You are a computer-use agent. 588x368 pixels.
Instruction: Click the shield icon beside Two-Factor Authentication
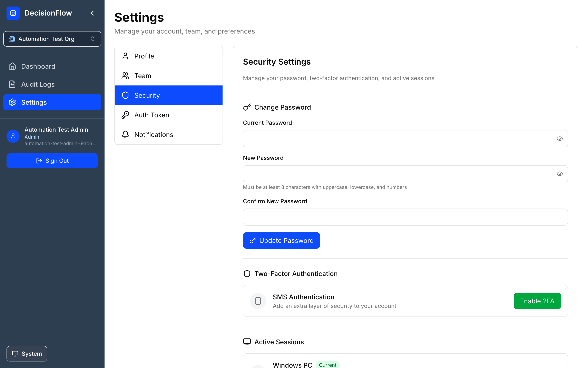coord(247,274)
